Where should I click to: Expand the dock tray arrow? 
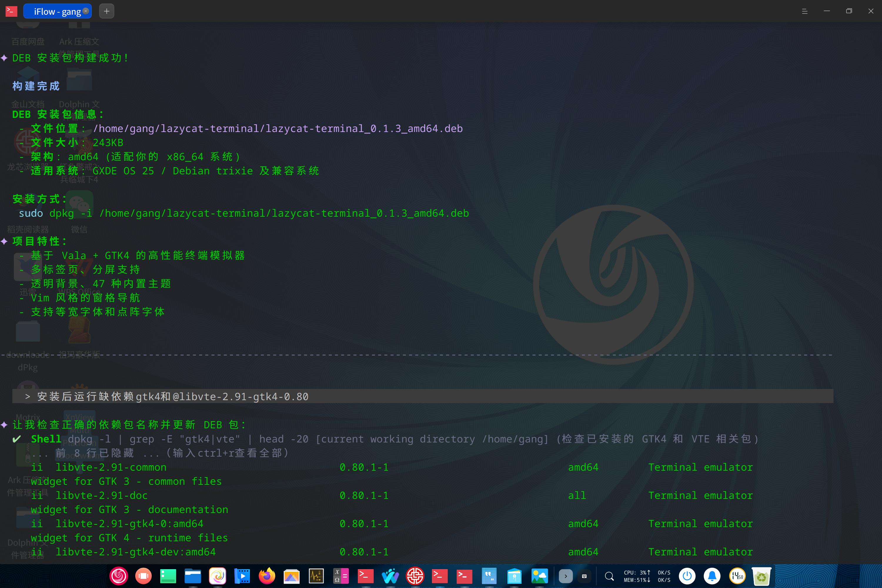pos(565,576)
